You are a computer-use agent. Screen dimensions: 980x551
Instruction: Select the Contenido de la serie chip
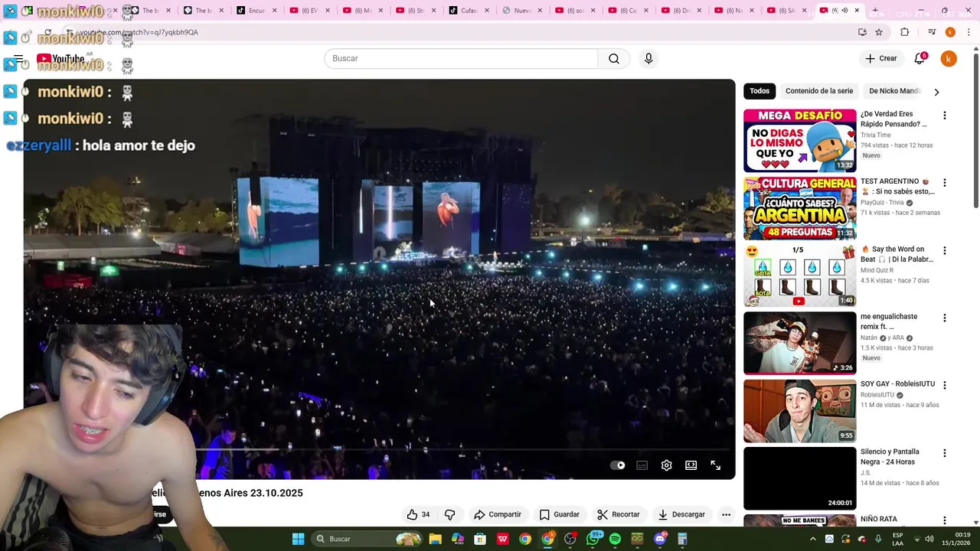tap(819, 91)
